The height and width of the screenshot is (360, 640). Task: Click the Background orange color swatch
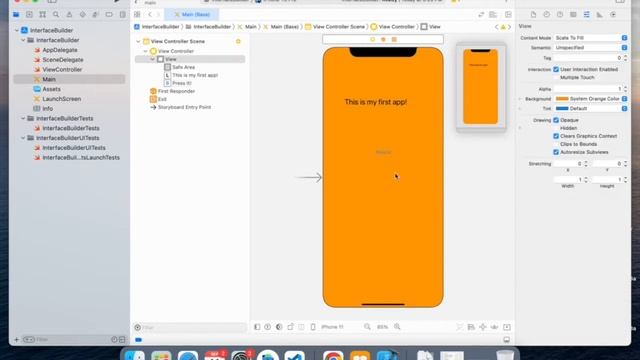pos(562,99)
